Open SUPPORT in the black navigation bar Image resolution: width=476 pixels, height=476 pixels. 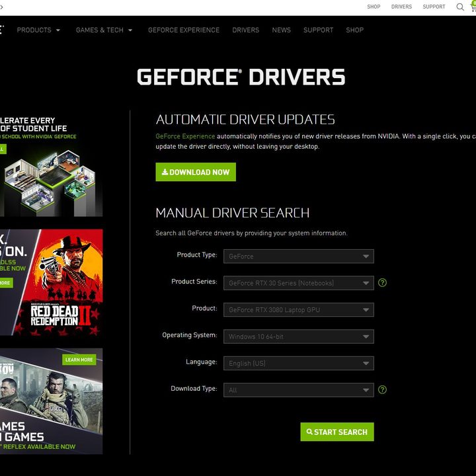point(318,30)
